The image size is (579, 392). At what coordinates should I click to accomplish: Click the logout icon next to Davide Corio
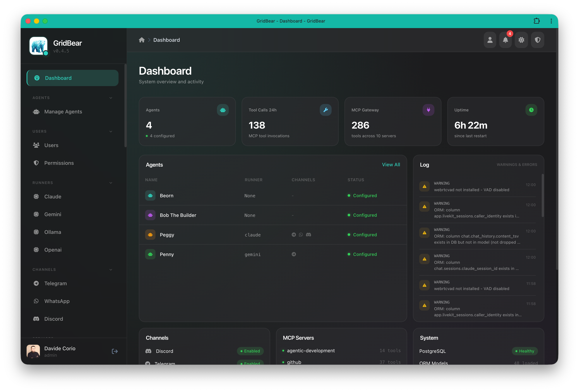pos(115,351)
